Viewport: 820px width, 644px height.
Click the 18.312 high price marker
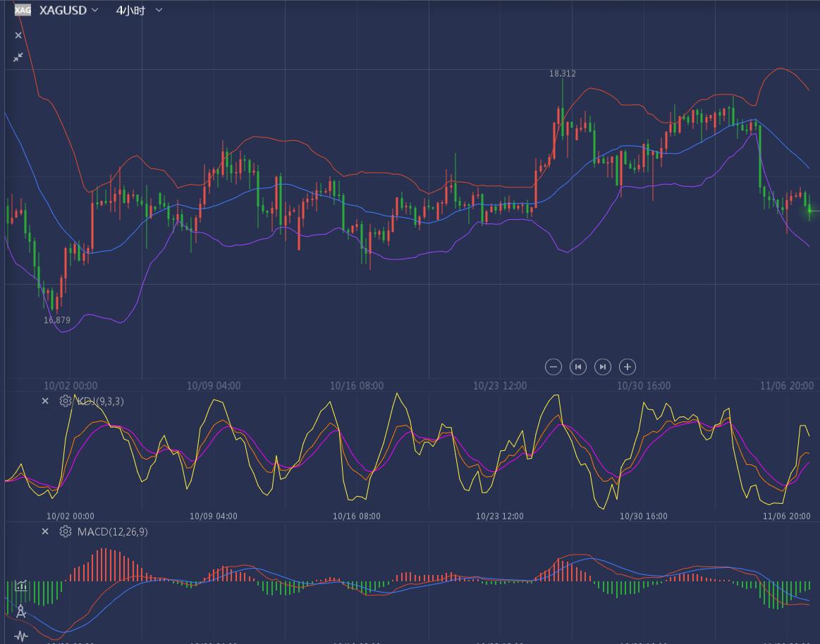563,73
